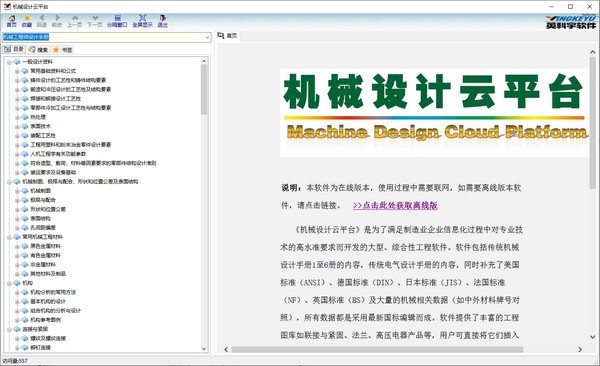Switch to the 搜索 search tab
Viewport: 600px width, 366px height.
pos(38,50)
